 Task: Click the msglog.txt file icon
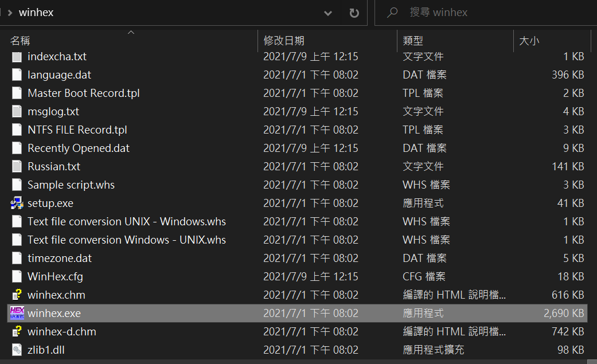(17, 112)
